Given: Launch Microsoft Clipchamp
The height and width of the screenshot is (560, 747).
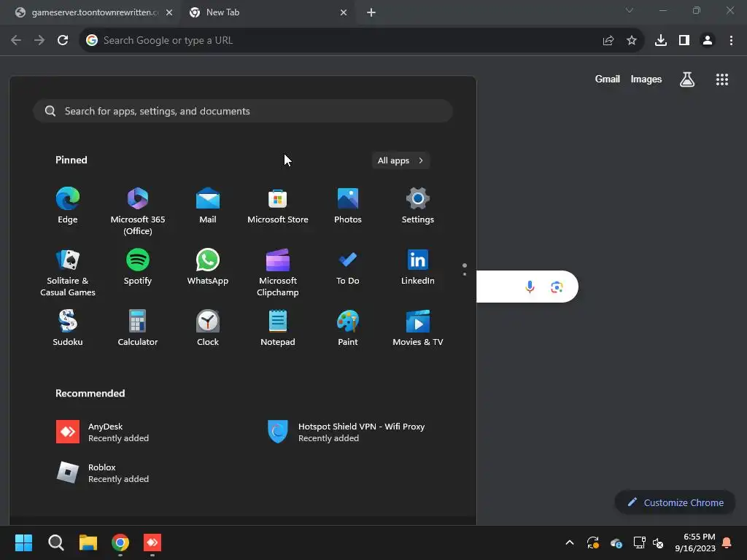Looking at the screenshot, I should tap(278, 273).
